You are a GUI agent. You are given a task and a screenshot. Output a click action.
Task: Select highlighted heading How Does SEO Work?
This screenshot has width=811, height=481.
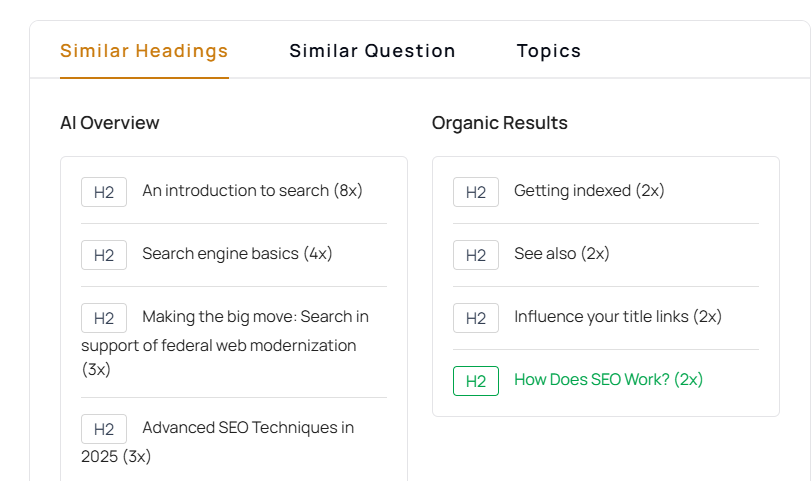click(x=609, y=380)
